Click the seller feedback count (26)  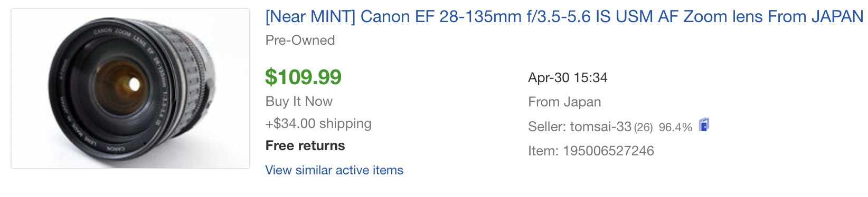point(644,127)
